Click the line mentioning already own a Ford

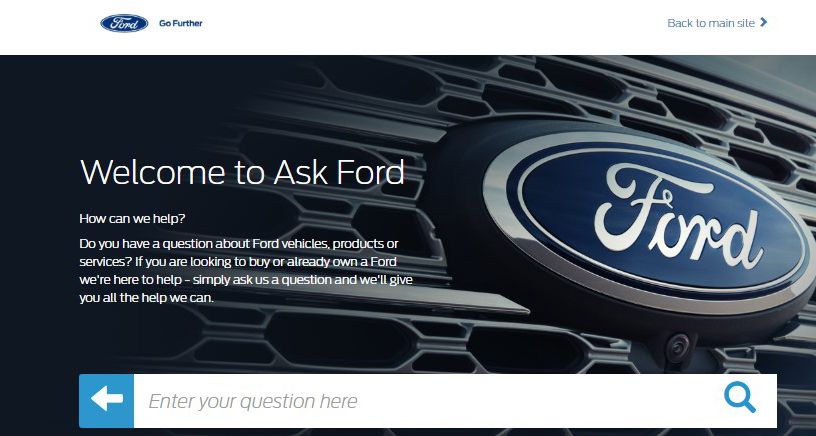pyautogui.click(x=238, y=261)
